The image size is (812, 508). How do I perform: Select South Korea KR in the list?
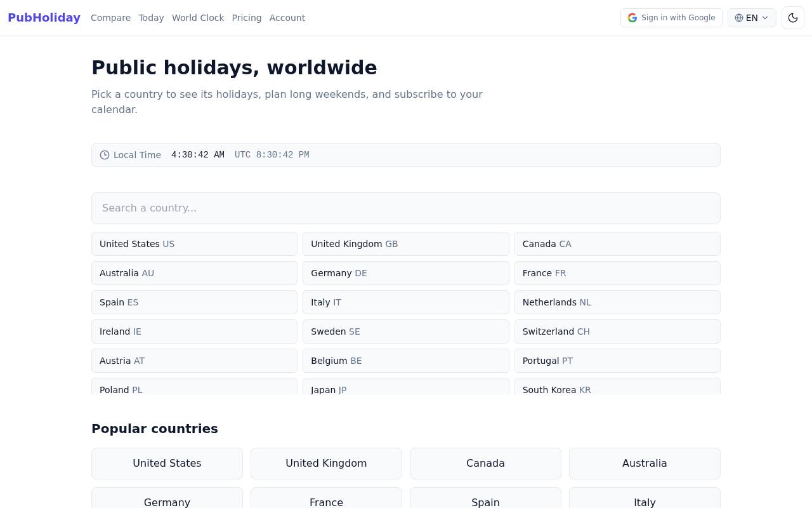coord(617,387)
